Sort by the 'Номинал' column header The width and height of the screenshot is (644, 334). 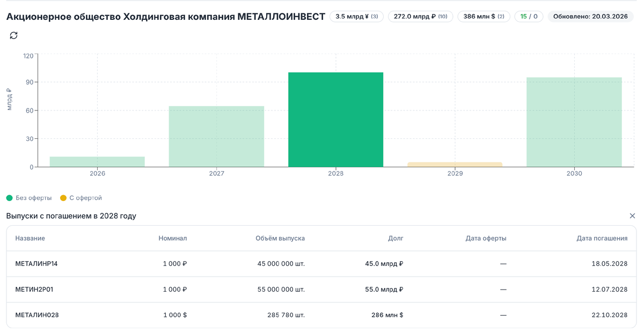pyautogui.click(x=173, y=238)
